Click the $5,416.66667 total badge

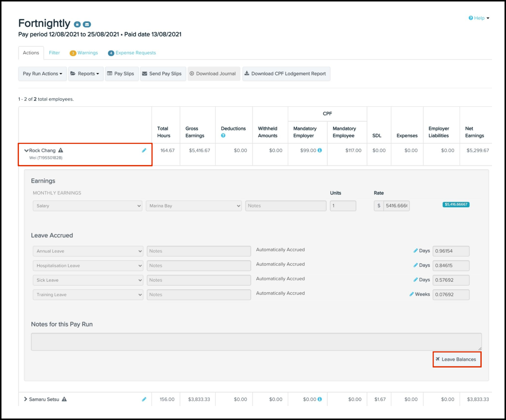[456, 205]
